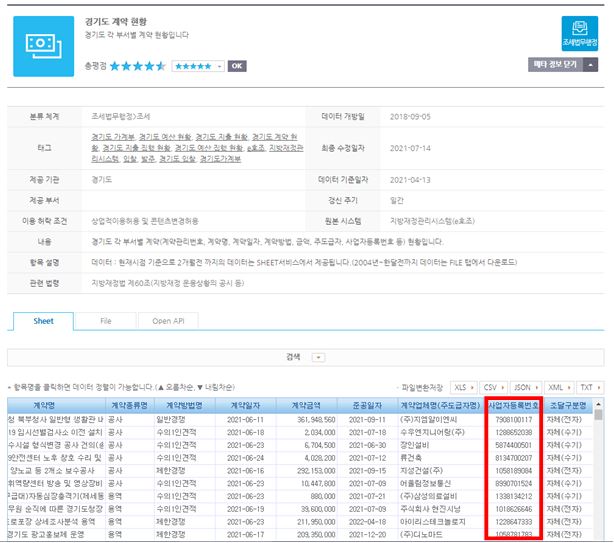Click the table scrollbar up arrow
This screenshot has height=543, width=614.
pos(598,404)
